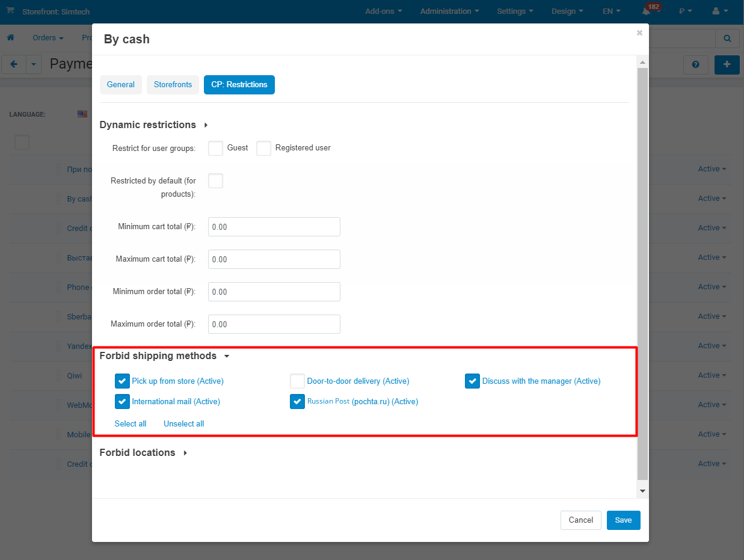Image resolution: width=744 pixels, height=560 pixels.
Task: Open the Orders menu dropdown
Action: tap(48, 38)
